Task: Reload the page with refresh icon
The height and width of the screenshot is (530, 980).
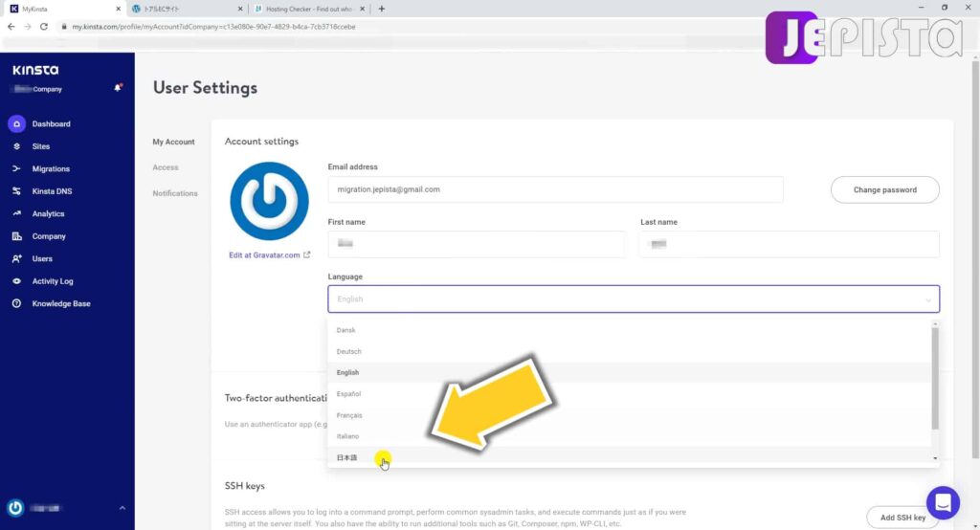Action: [44, 26]
